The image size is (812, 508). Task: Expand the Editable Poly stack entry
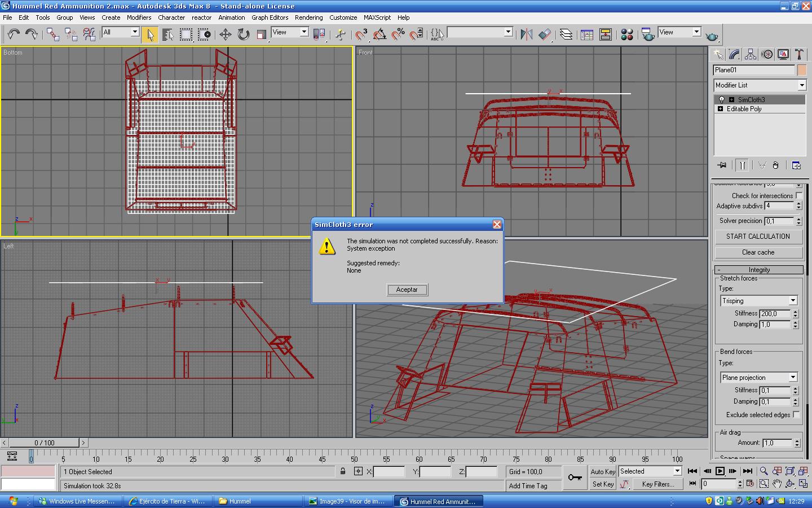720,109
